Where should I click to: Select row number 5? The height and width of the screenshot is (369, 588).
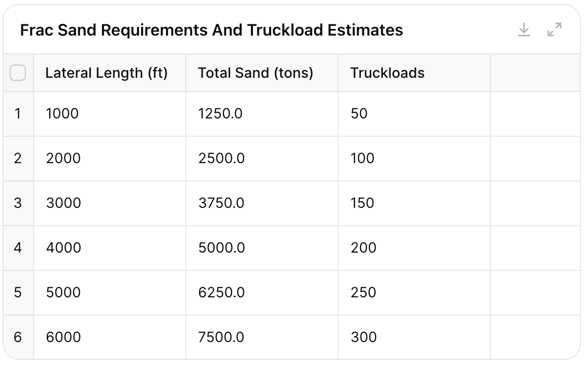point(18,292)
